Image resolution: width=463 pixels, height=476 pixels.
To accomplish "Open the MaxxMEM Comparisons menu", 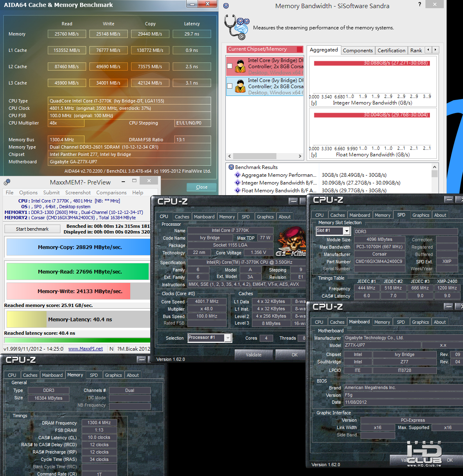I will [x=111, y=192].
